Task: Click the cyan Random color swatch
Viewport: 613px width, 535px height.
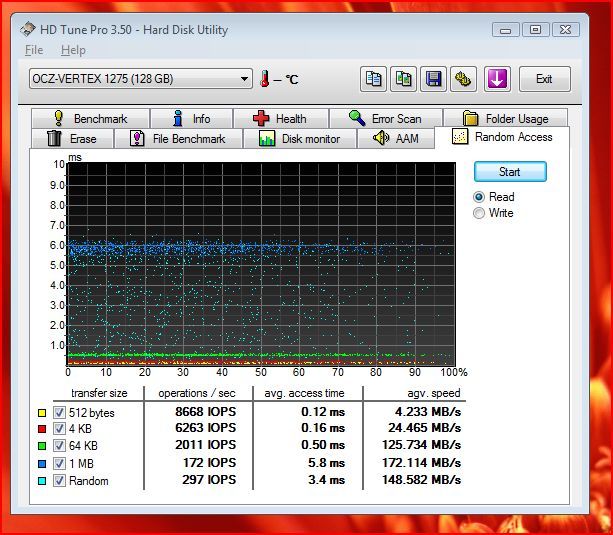Action: (42, 481)
